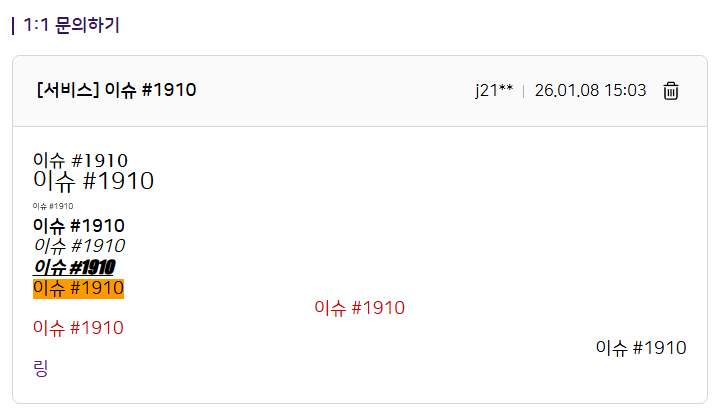Click the trash delete icon
This screenshot has height=419, width=723.
tap(671, 91)
